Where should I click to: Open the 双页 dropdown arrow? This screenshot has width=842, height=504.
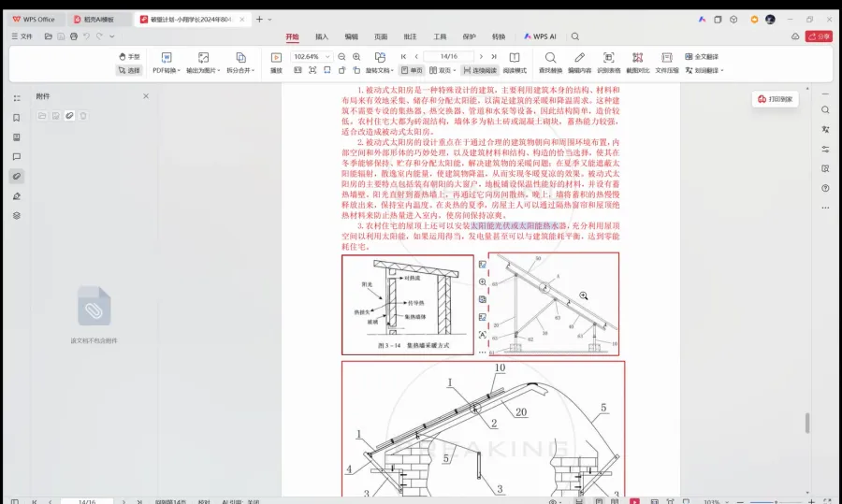pos(455,70)
